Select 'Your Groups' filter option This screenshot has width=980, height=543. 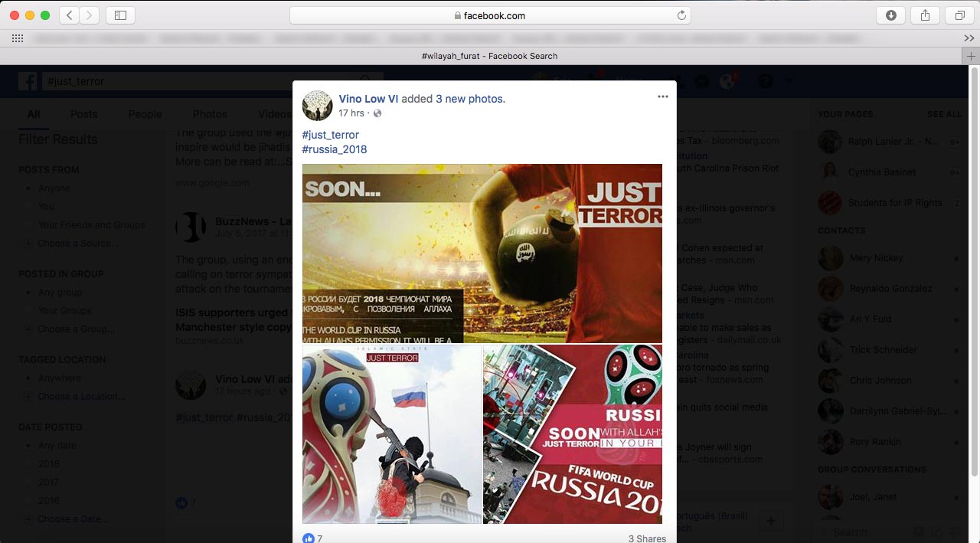(64, 311)
